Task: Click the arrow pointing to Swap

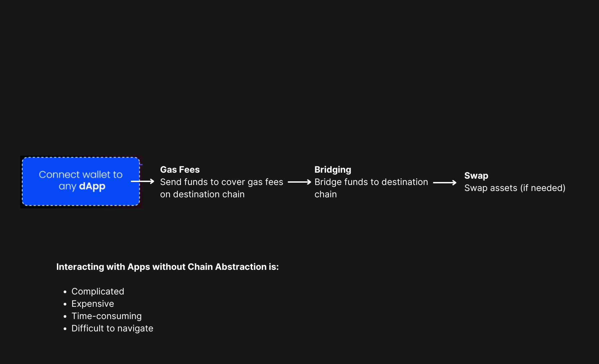Action: (x=445, y=182)
